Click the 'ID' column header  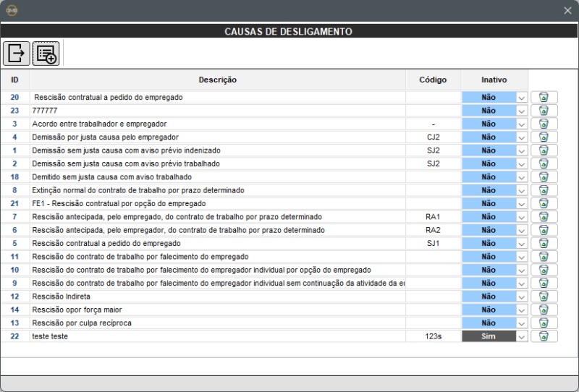14,80
